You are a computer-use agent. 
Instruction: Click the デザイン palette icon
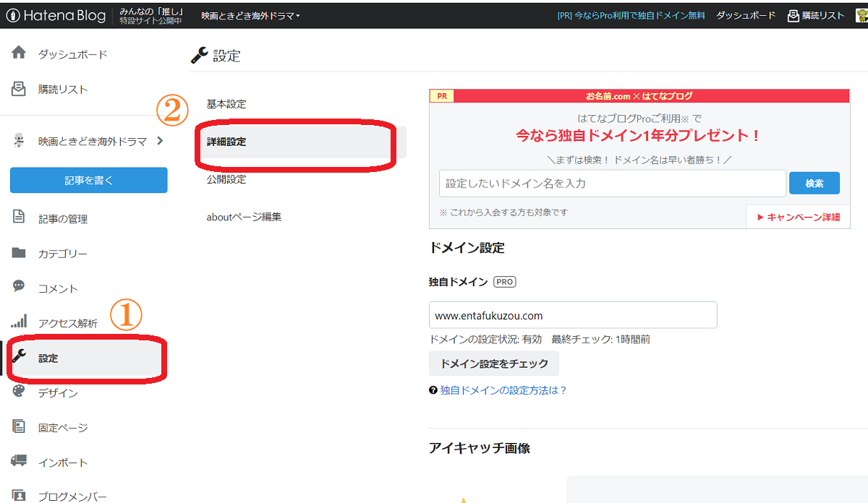tap(20, 392)
